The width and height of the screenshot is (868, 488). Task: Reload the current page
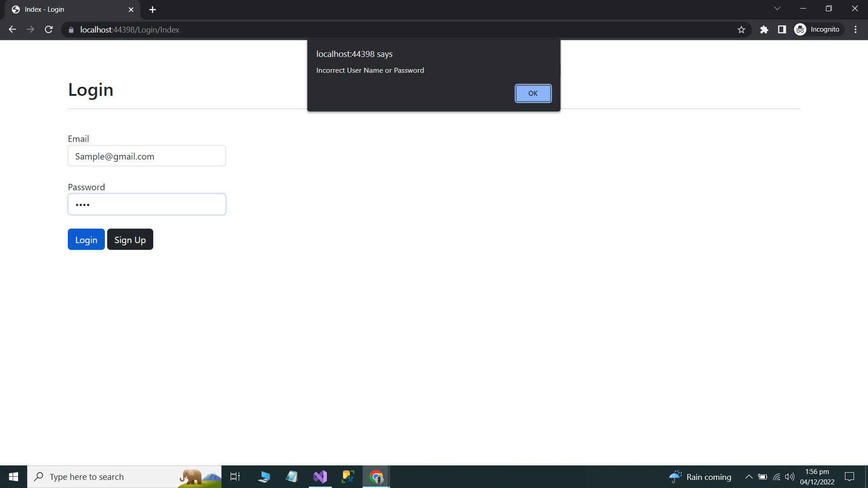coord(48,29)
